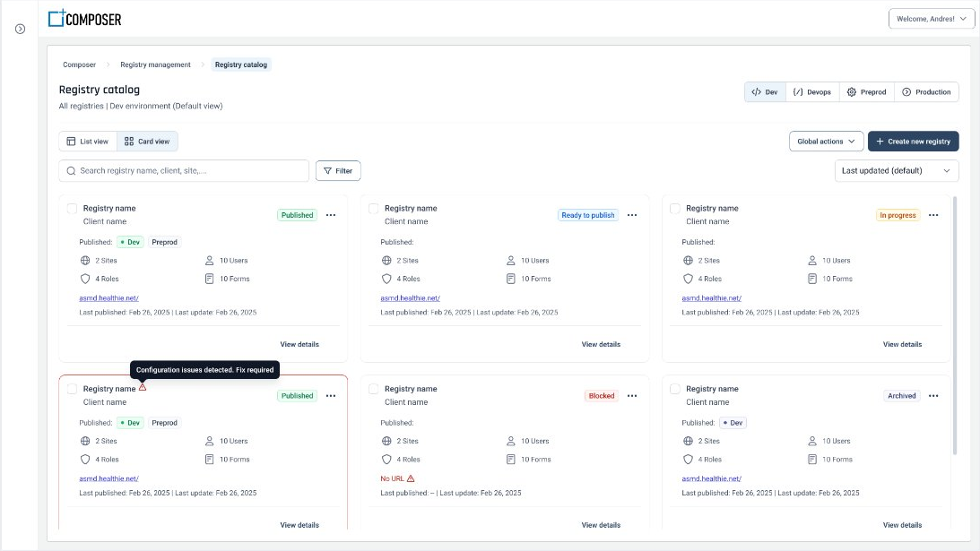
Task: Click the Create new registry button
Action: 913,142
